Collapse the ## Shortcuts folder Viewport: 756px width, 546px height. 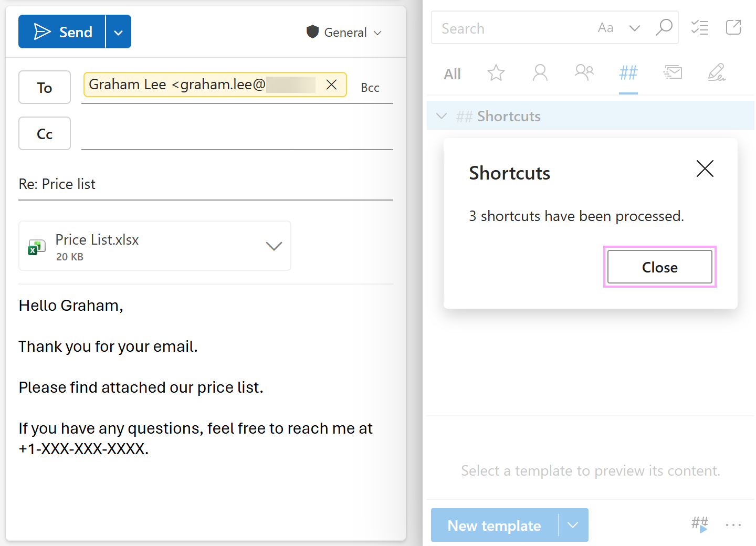(x=442, y=115)
